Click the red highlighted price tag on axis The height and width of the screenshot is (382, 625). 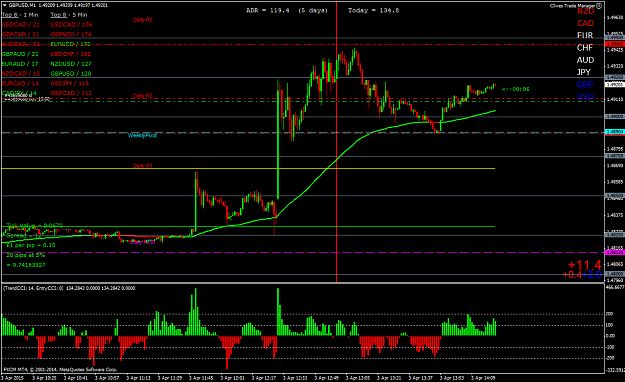tap(614, 44)
